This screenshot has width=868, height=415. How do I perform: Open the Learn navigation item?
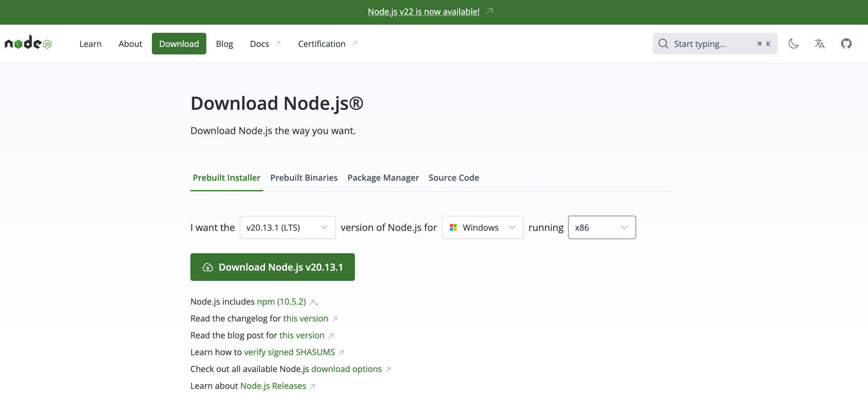[90, 44]
